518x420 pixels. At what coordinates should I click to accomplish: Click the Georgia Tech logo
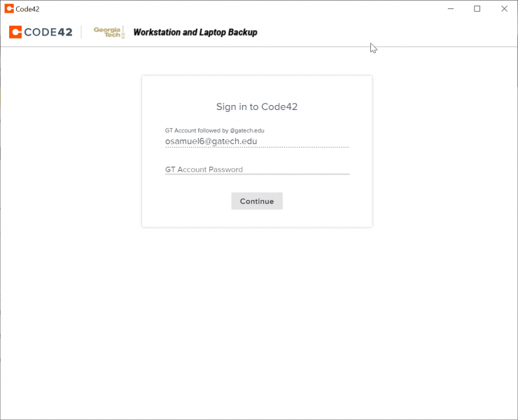109,32
